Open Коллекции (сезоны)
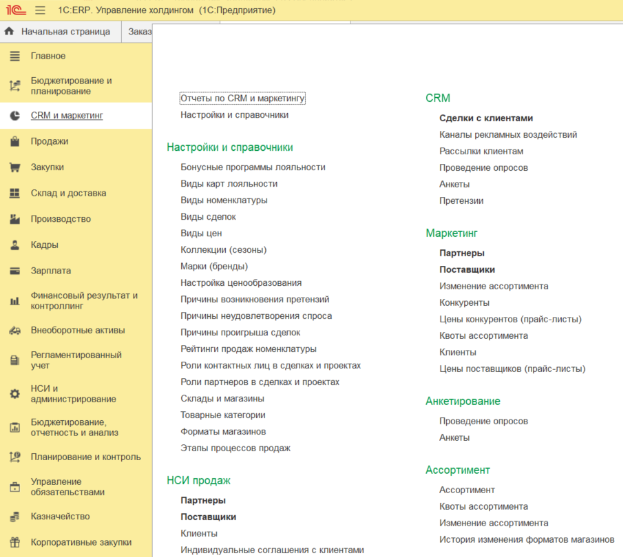Screen dimensions: 624x557 [223, 250]
